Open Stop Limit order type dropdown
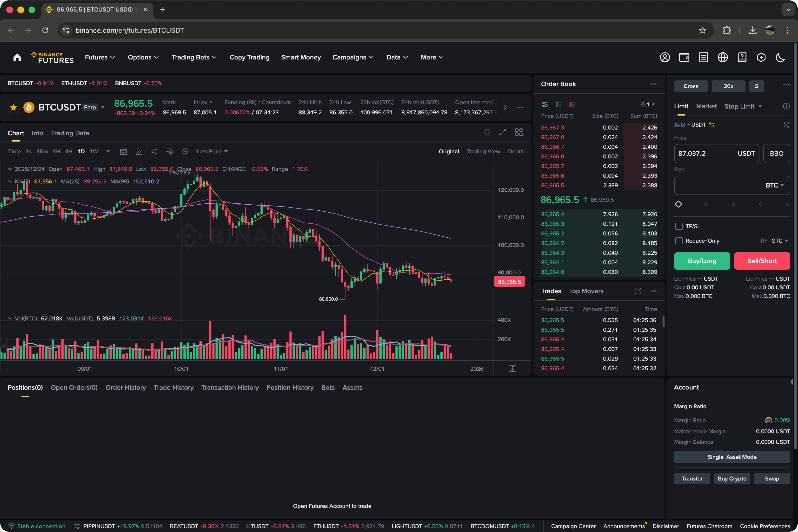Viewport: 798px width, 532px height. tap(743, 107)
